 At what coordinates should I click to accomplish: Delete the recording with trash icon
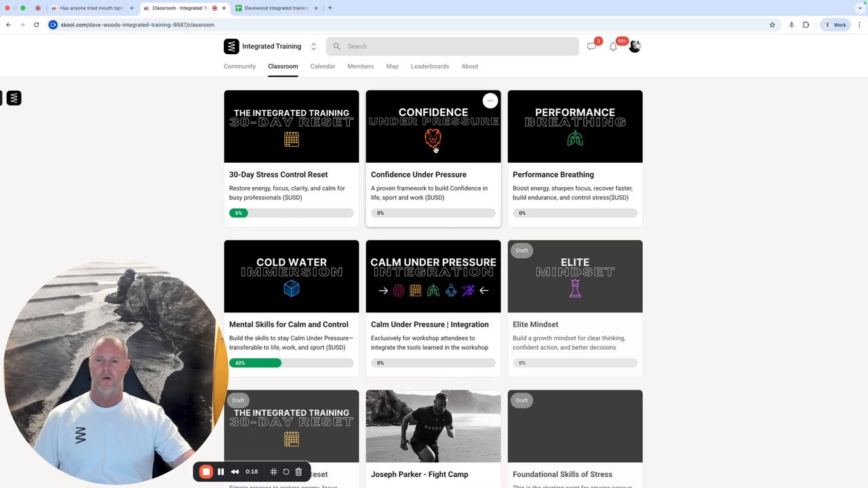pos(298,472)
